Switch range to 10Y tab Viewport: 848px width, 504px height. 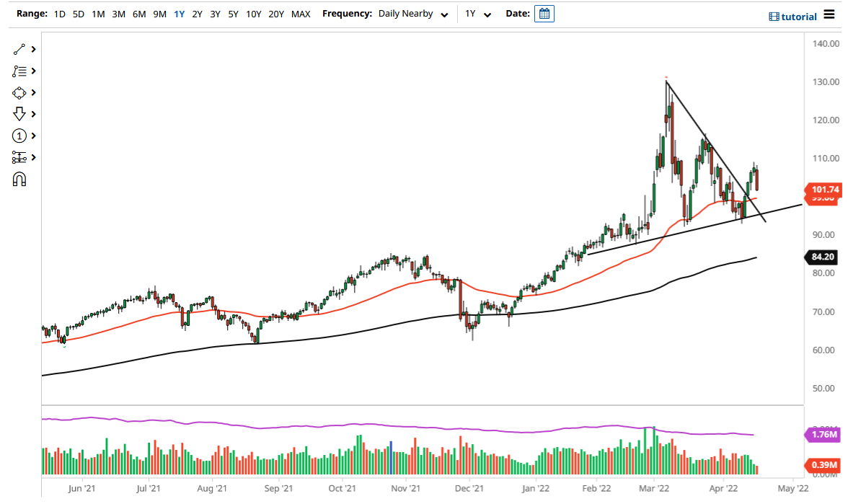coord(254,13)
